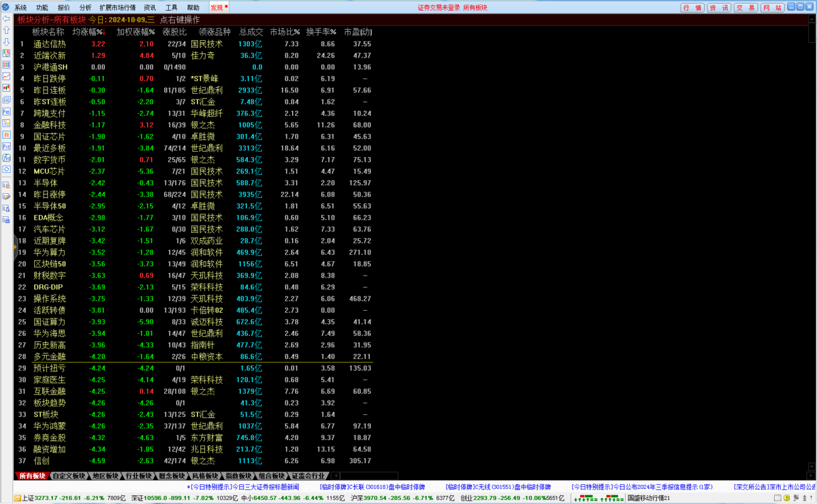Image resolution: width=817 pixels, height=504 pixels.
Task: Click leading stock 中粮资本
Action: [x=207, y=356]
